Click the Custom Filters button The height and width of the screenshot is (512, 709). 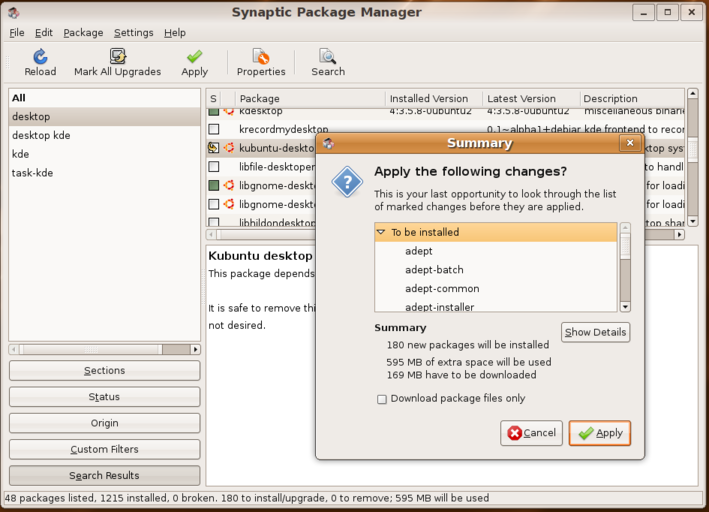104,449
